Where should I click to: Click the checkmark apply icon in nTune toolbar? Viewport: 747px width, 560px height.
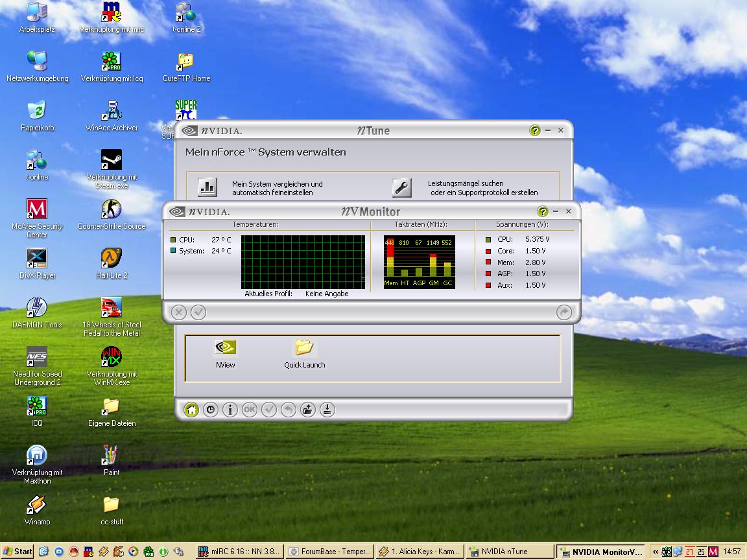[x=269, y=410]
